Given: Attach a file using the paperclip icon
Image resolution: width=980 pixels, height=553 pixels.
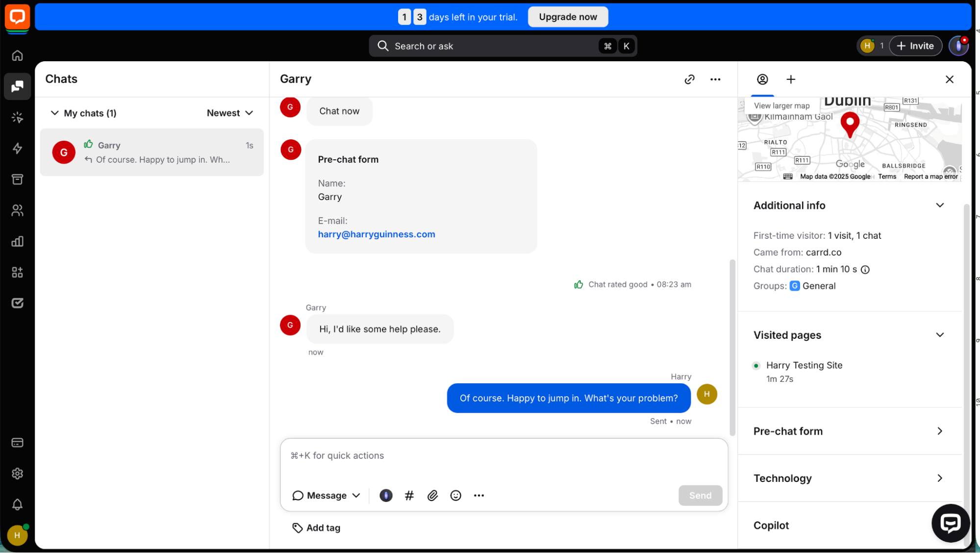Looking at the screenshot, I should (432, 495).
